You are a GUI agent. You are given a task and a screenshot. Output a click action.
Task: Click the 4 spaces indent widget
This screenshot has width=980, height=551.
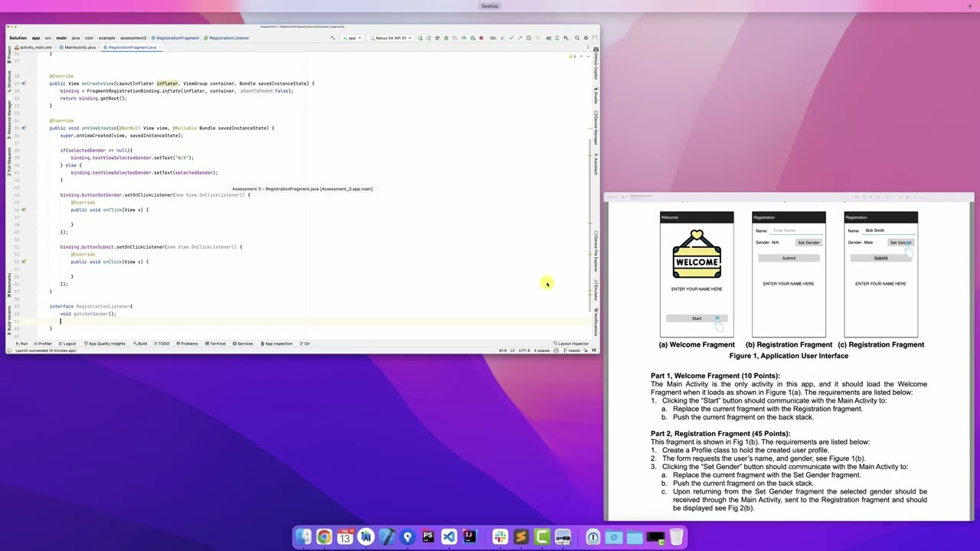click(541, 350)
